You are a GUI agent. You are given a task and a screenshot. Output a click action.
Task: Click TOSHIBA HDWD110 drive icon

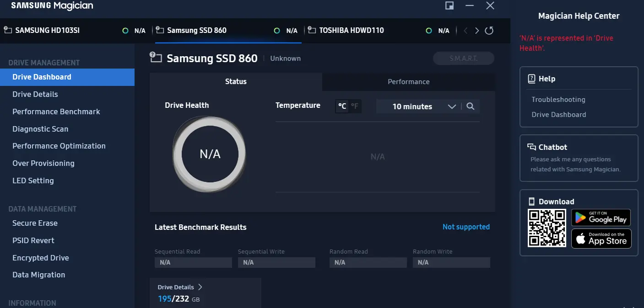pos(312,30)
